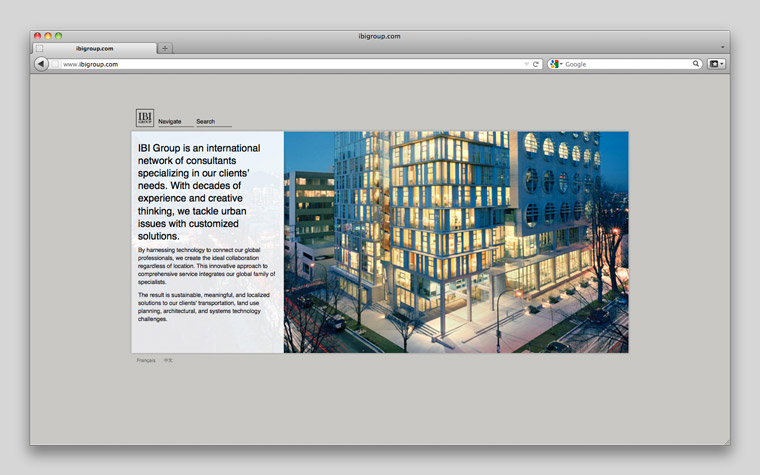This screenshot has height=475, width=760.
Task: Open the URL history dropdown arrow
Action: pos(526,64)
